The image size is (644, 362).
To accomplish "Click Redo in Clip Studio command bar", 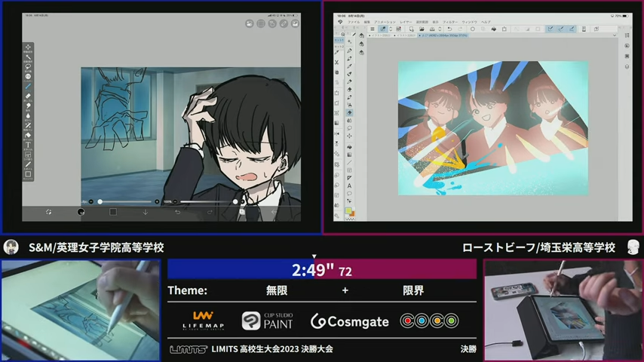I will 460,29.
